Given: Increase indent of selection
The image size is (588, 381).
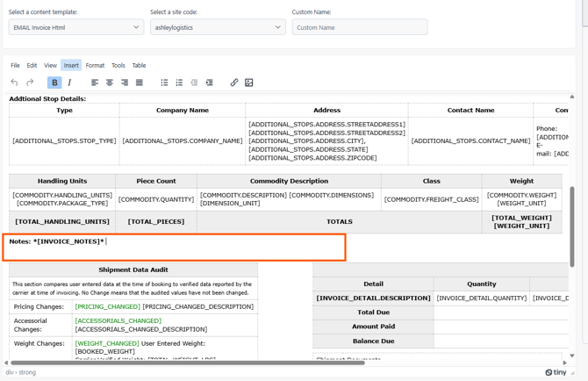Looking at the screenshot, I should (209, 83).
